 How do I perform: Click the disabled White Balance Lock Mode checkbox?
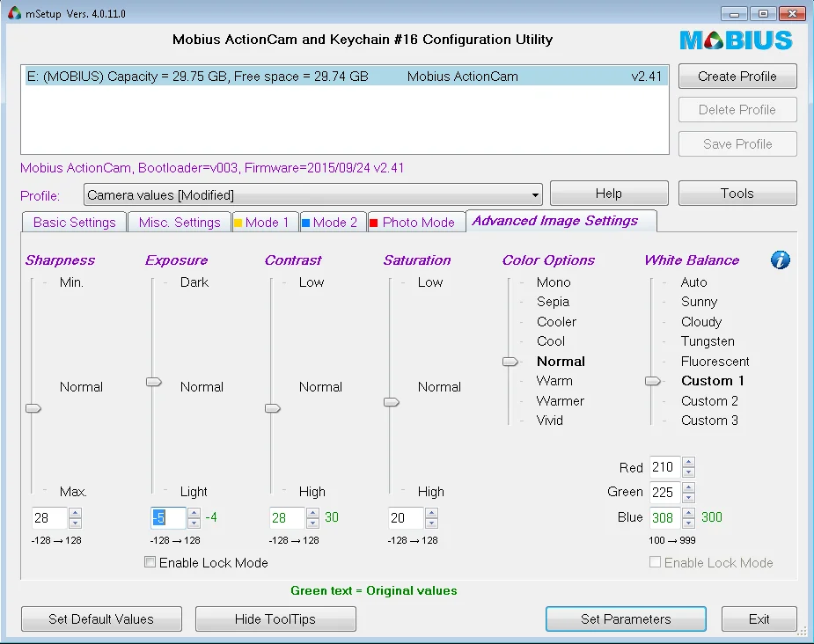point(655,562)
